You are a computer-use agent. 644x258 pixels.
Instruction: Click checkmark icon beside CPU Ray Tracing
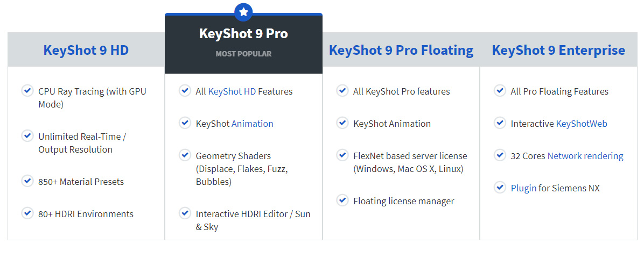(x=27, y=91)
